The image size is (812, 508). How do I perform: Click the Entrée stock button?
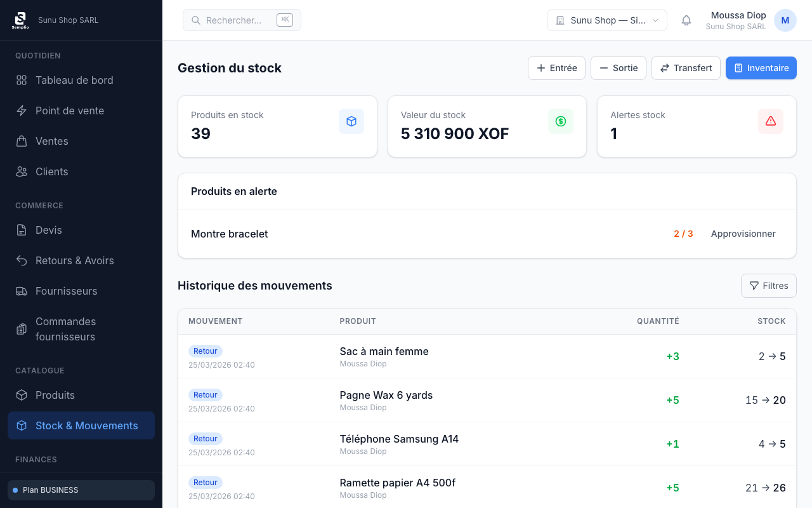pyautogui.click(x=556, y=68)
